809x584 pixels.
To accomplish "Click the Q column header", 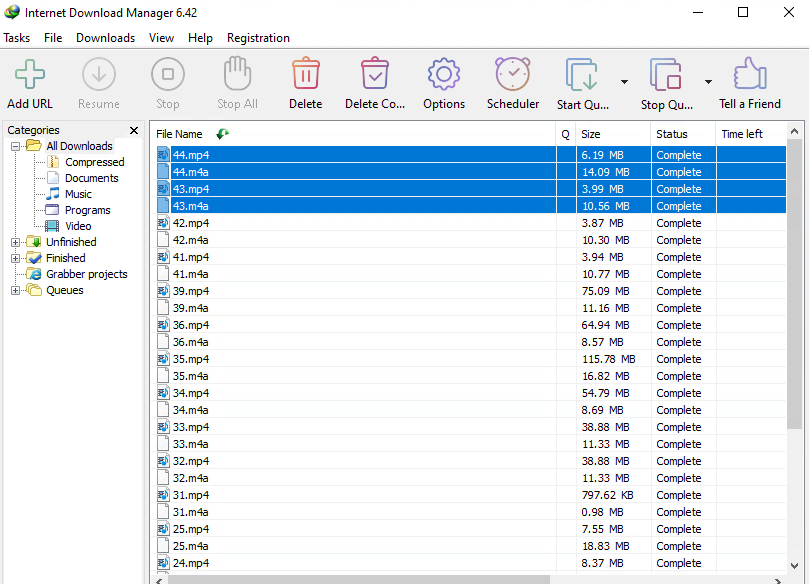I will pyautogui.click(x=566, y=134).
